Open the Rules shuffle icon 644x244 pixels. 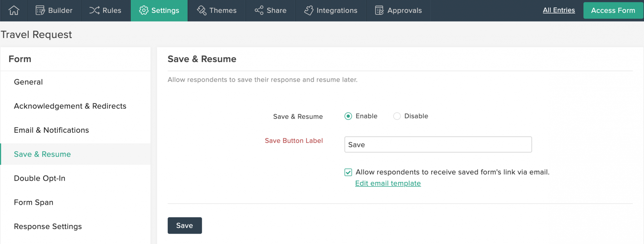tap(94, 10)
